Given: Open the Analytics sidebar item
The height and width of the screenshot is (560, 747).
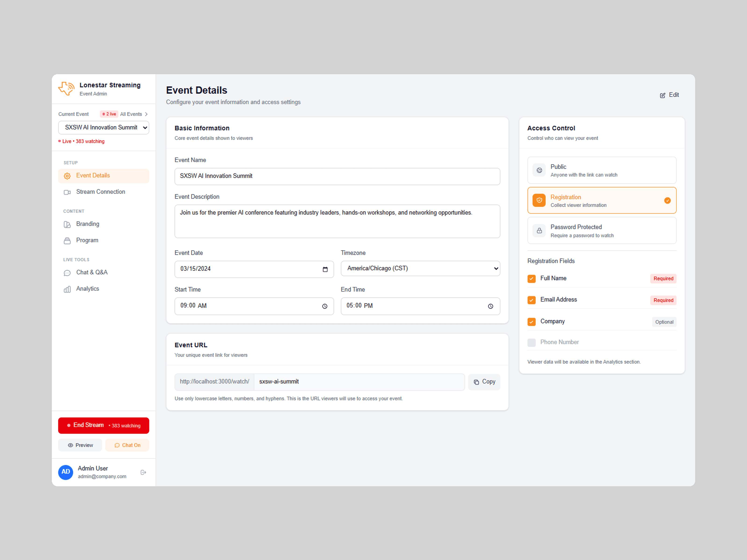Looking at the screenshot, I should click(x=88, y=289).
